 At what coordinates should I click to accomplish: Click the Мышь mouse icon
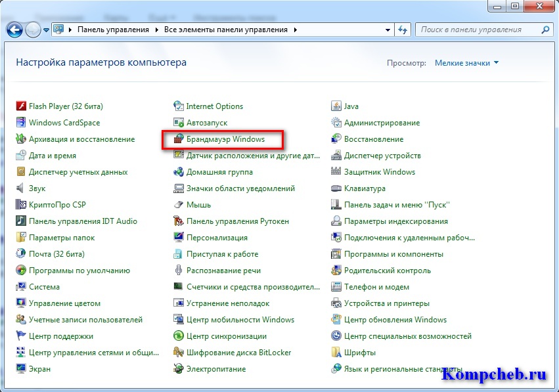[x=178, y=205]
